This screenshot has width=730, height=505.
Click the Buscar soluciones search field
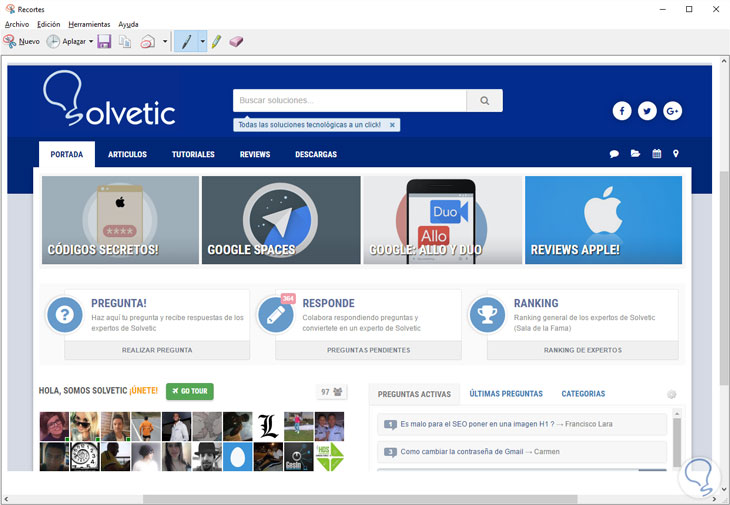[350, 101]
